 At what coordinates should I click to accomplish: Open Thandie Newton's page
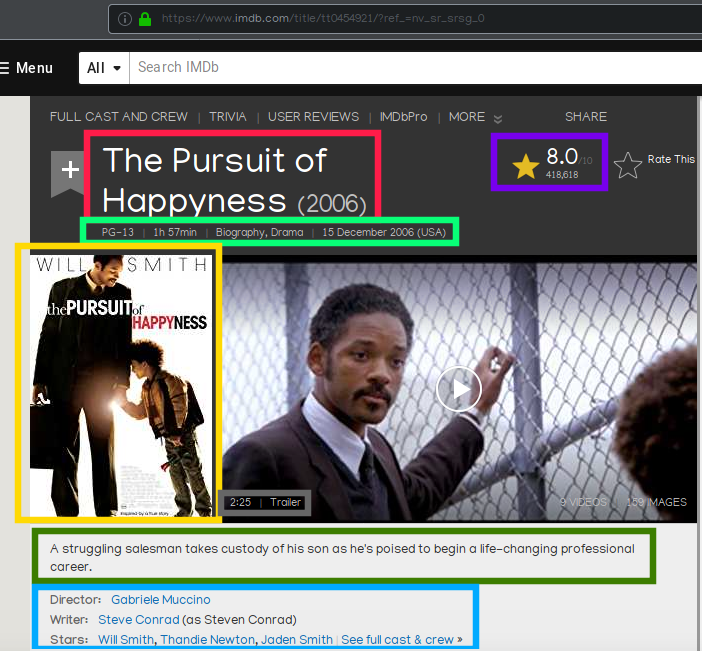pyautogui.click(x=208, y=639)
